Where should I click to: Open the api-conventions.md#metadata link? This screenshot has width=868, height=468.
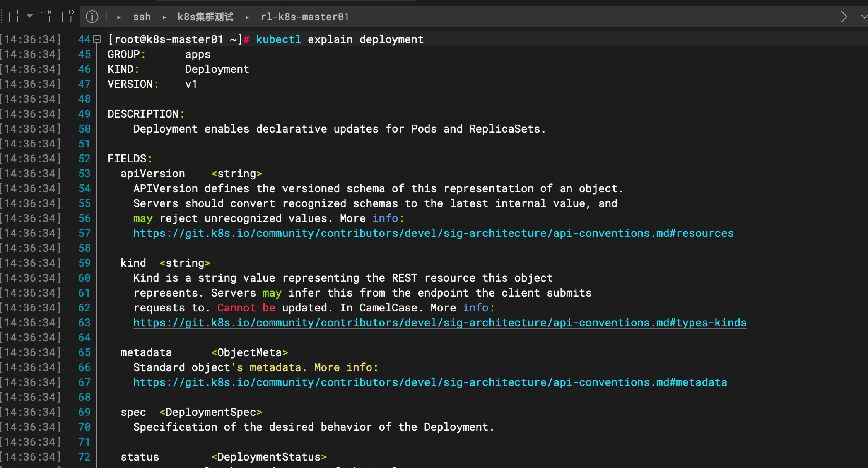[430, 382]
